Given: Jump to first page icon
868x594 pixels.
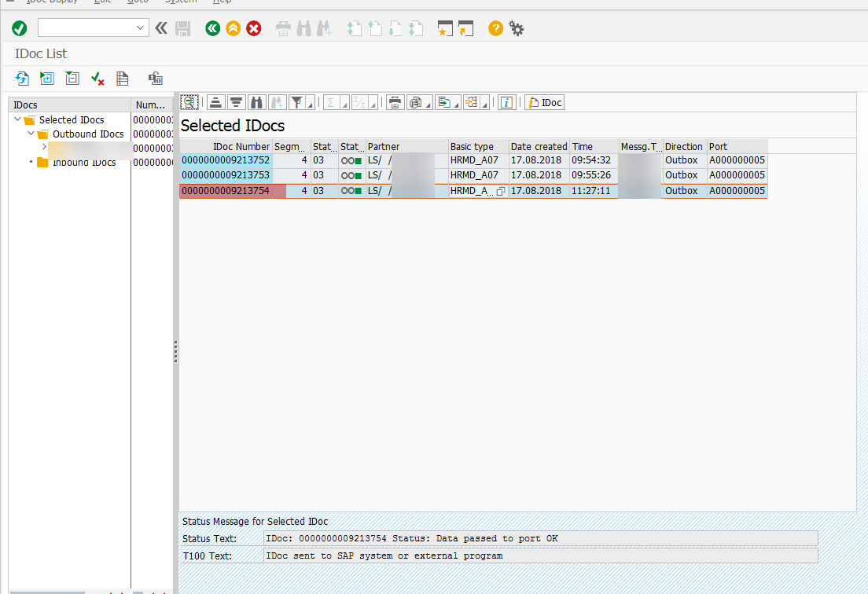Looking at the screenshot, I should (354, 28).
